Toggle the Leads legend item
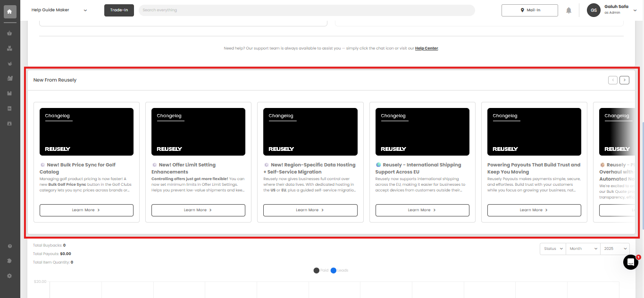This screenshot has height=298, width=644. point(339,270)
